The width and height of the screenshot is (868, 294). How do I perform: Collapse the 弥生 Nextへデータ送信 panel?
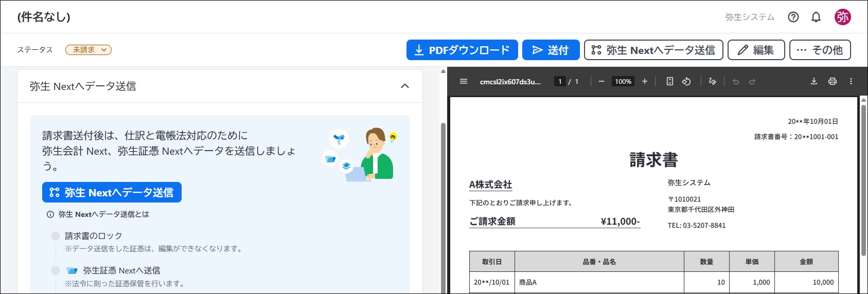[x=405, y=86]
